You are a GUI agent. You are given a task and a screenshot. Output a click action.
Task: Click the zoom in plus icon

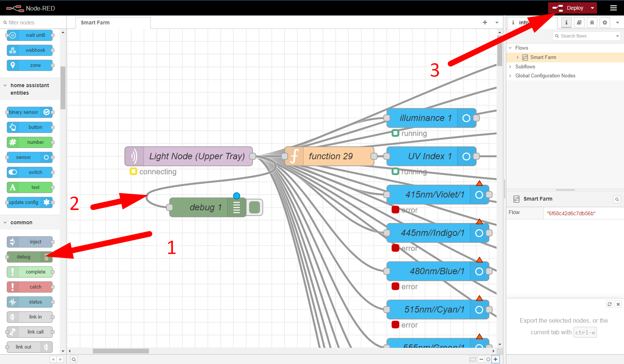[x=495, y=359]
